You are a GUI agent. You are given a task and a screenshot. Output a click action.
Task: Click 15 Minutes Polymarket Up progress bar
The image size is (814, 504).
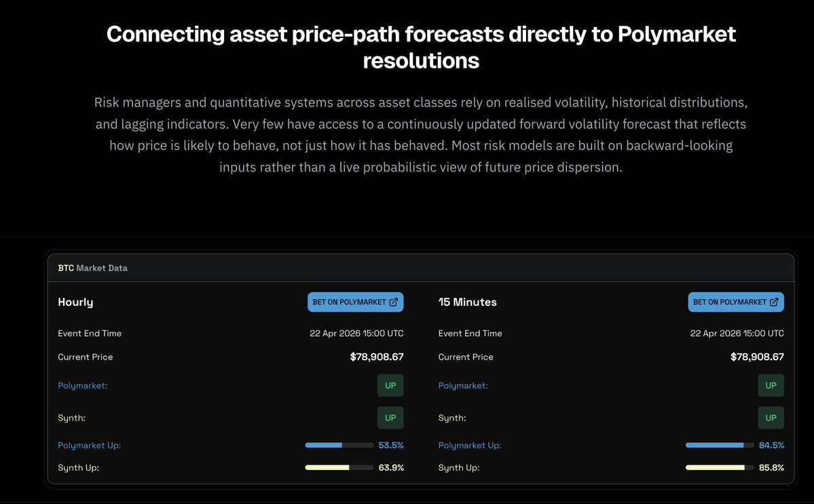click(720, 446)
